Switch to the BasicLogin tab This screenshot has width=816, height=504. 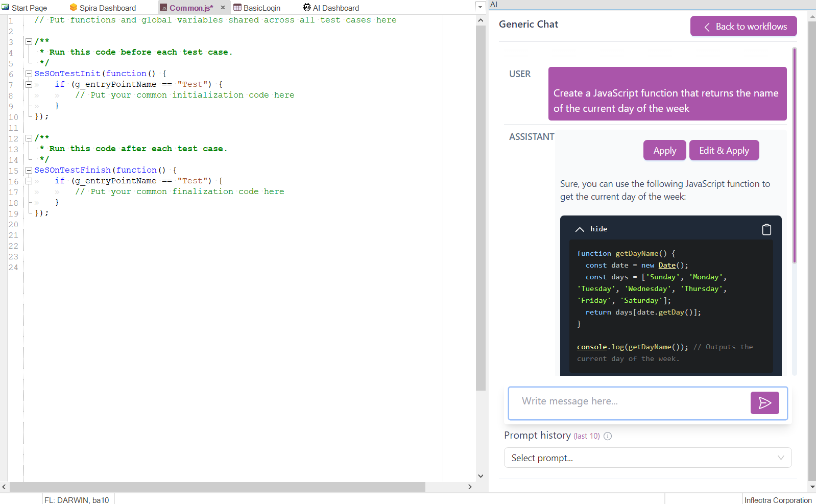pos(261,8)
